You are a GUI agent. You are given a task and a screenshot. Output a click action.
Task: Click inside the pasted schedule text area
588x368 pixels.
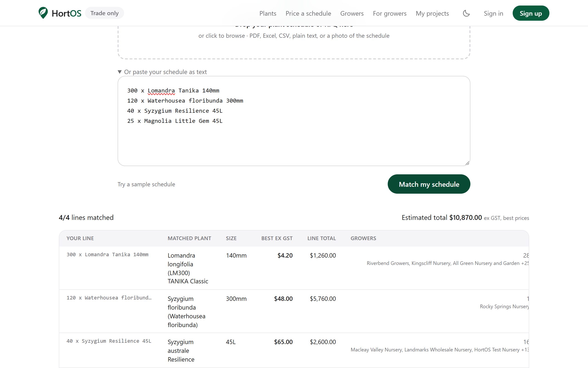[294, 121]
